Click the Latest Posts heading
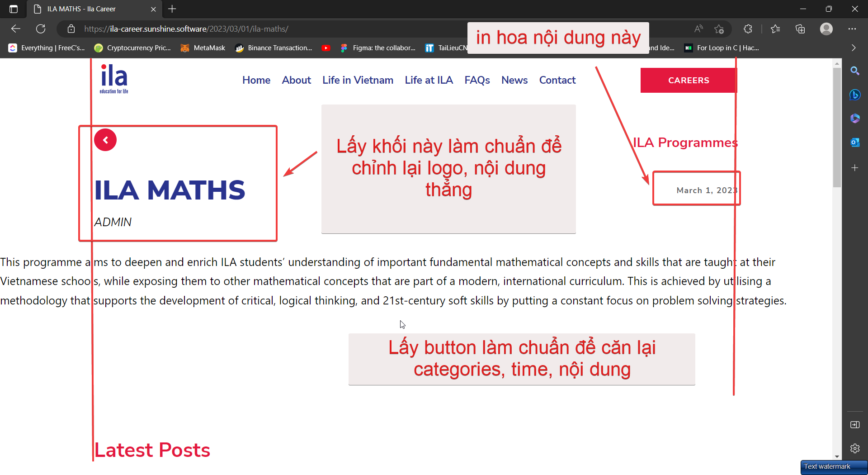Screen dimensions: 868x475 click(x=152, y=450)
